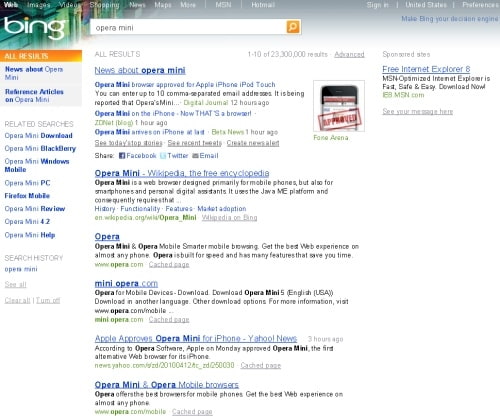Share results via Email icon link

[x=205, y=156]
